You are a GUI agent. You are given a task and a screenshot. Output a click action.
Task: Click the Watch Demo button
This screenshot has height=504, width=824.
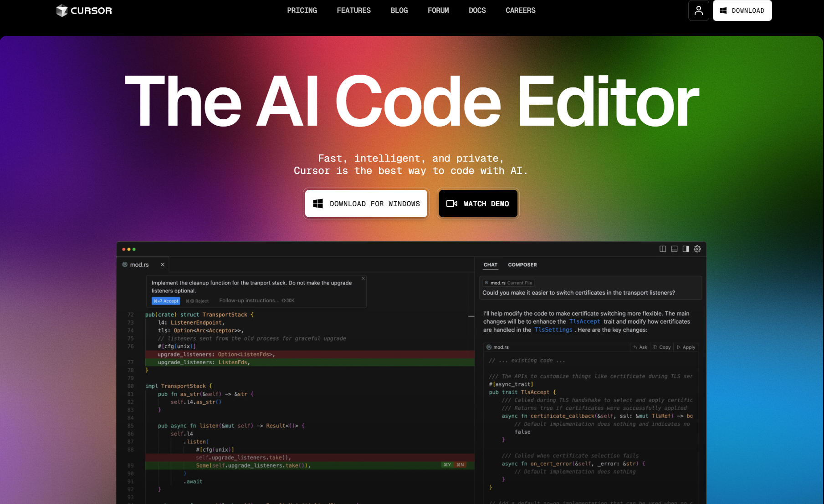pyautogui.click(x=478, y=204)
